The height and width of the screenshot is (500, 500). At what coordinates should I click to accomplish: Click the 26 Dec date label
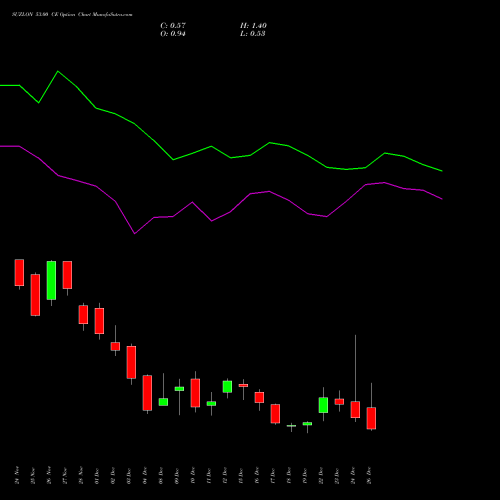(x=369, y=475)
